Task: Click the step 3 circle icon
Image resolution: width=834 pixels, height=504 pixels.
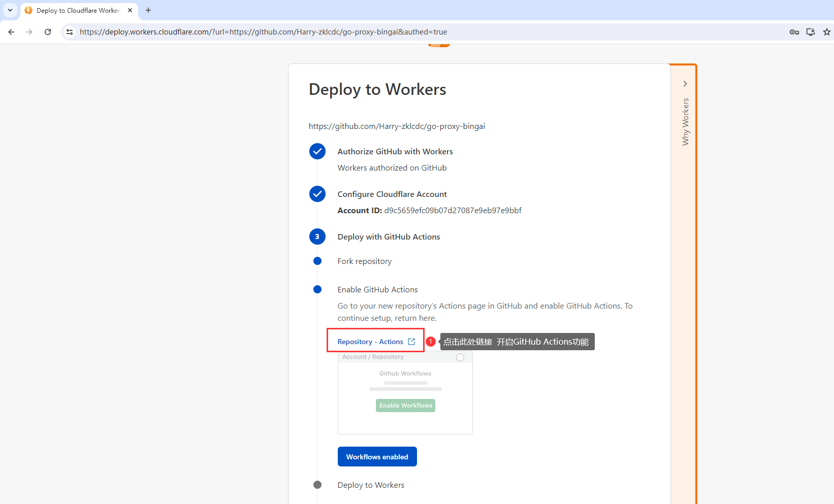Action: [317, 237]
